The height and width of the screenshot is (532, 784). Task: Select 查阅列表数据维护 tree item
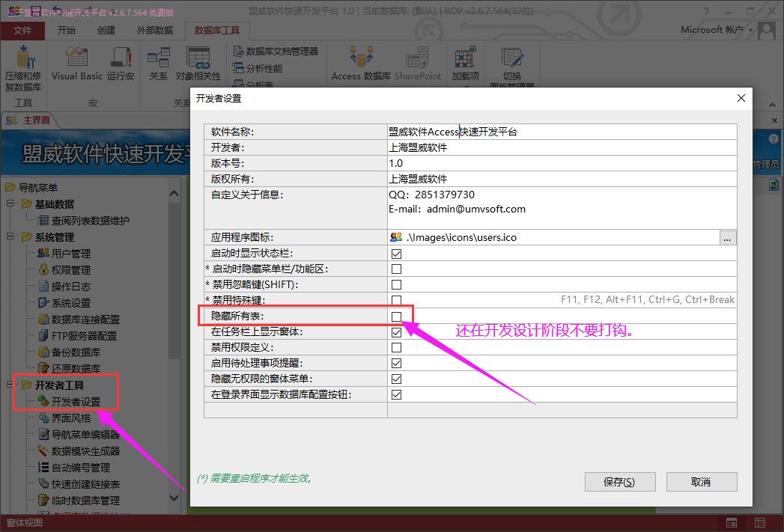(x=84, y=220)
